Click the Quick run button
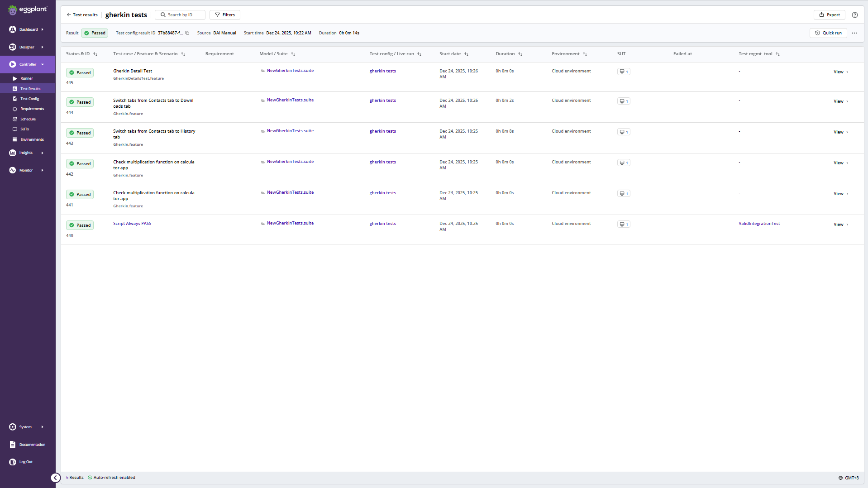The image size is (868, 488). (828, 33)
